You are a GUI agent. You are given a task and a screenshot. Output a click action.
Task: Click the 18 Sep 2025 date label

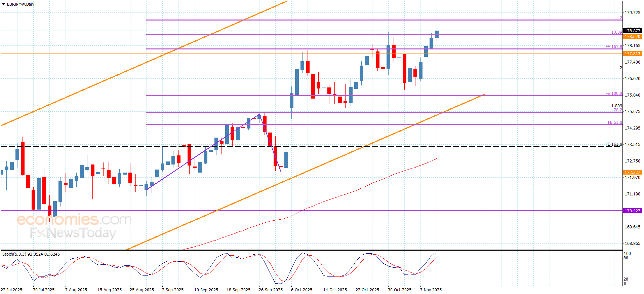click(x=238, y=290)
